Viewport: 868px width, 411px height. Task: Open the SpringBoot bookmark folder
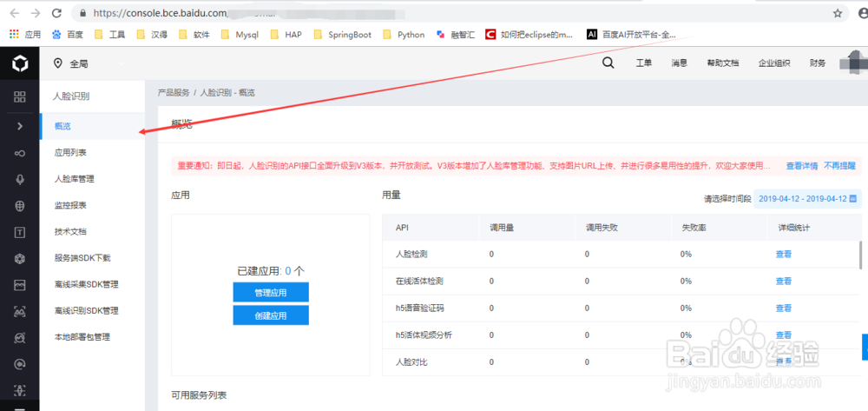343,35
